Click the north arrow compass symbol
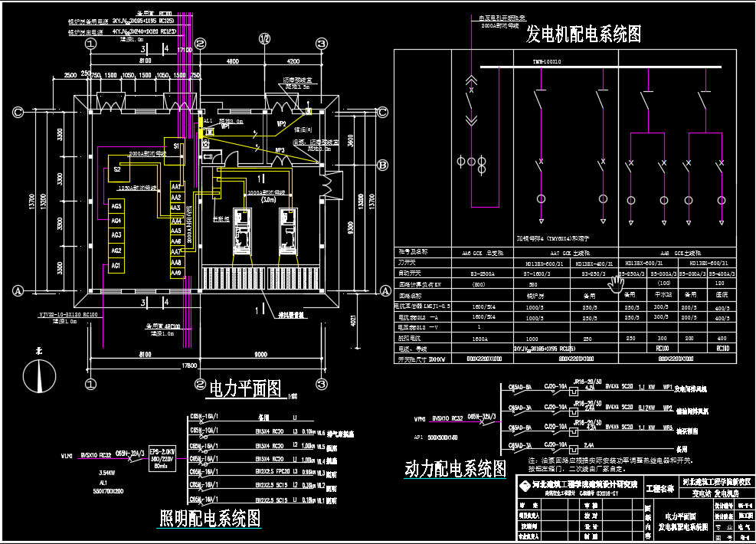The width and height of the screenshot is (756, 544). point(40,375)
